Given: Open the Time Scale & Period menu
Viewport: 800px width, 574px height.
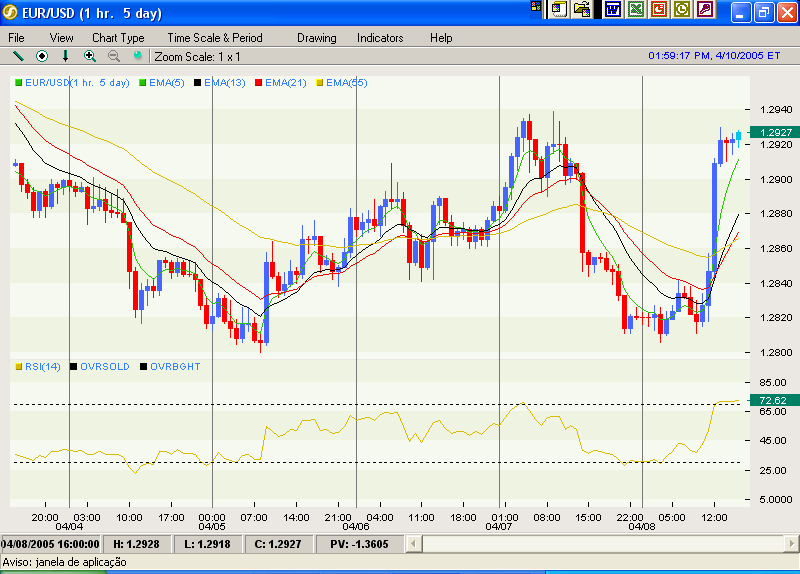Looking at the screenshot, I should pyautogui.click(x=215, y=38).
